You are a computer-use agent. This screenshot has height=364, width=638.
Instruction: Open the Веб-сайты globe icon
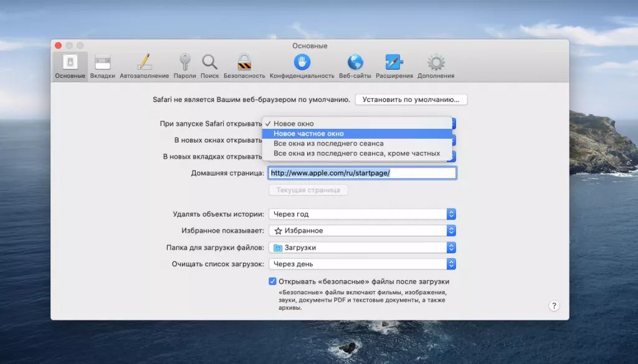355,63
